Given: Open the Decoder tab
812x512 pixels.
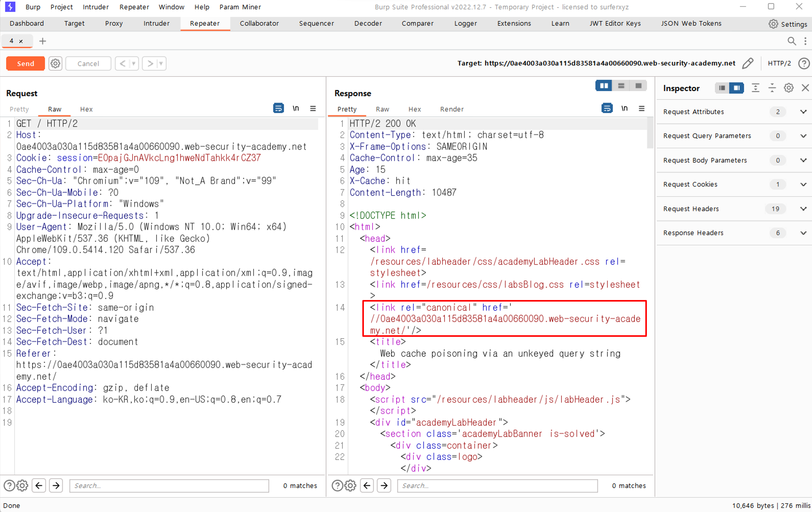Looking at the screenshot, I should [368, 23].
